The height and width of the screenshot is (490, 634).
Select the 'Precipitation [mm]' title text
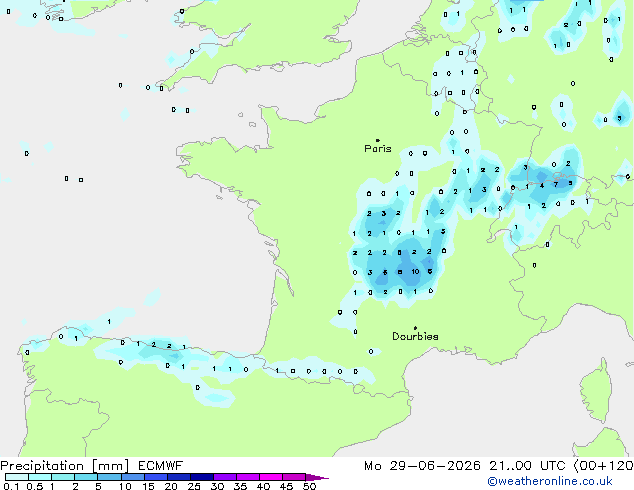[x=65, y=466]
